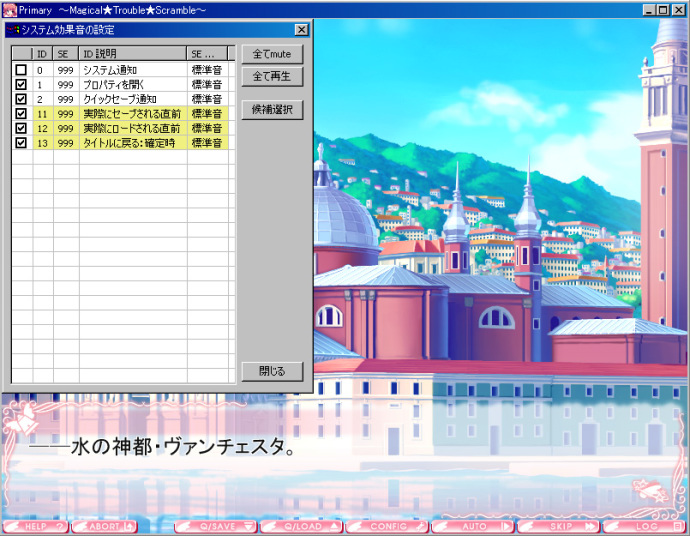Start AUTO mode button
Screen dimensions: 690x536
[x=473, y=526]
